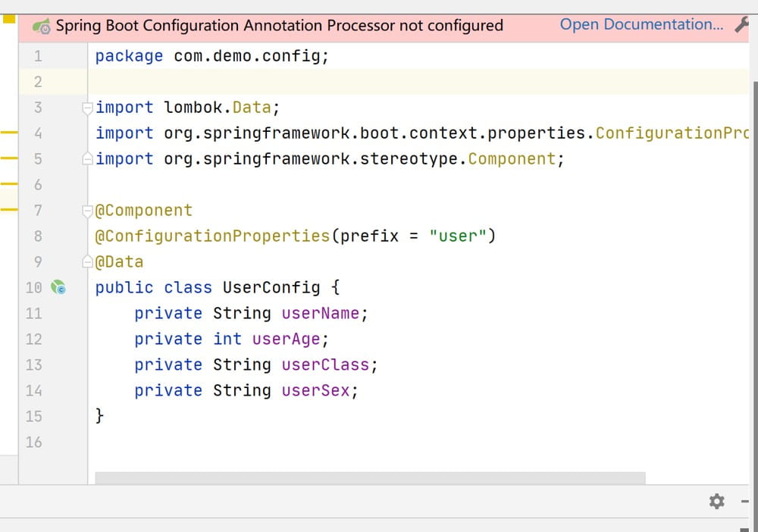The height and width of the screenshot is (532, 758).
Task: Click fold marker at line 5 import end
Action: click(87, 158)
